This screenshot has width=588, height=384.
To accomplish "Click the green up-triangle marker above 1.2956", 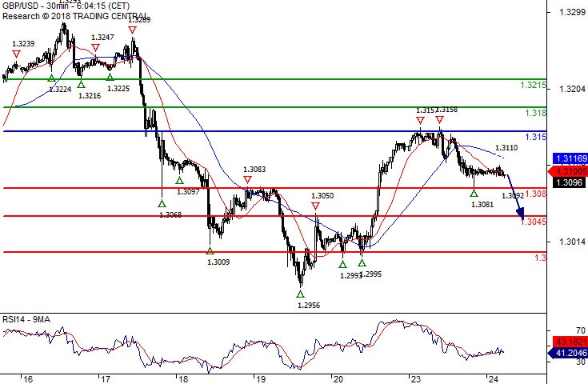I will click(300, 294).
